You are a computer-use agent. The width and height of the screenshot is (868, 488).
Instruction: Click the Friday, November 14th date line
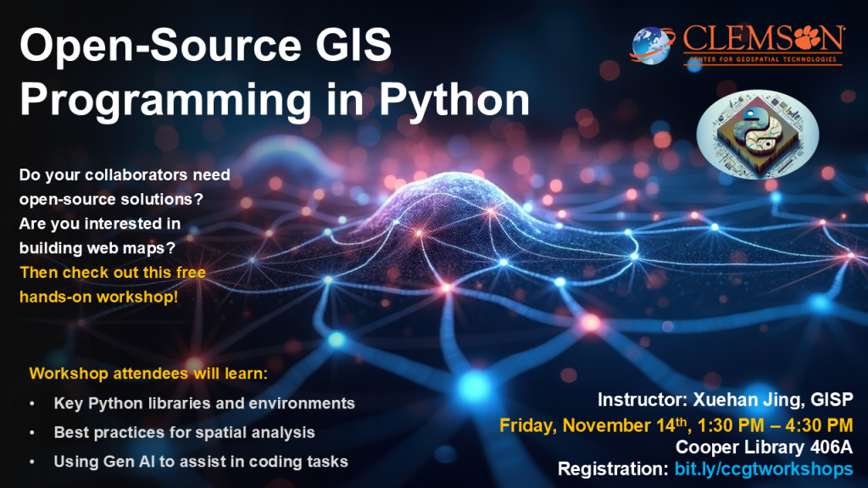(x=676, y=424)
